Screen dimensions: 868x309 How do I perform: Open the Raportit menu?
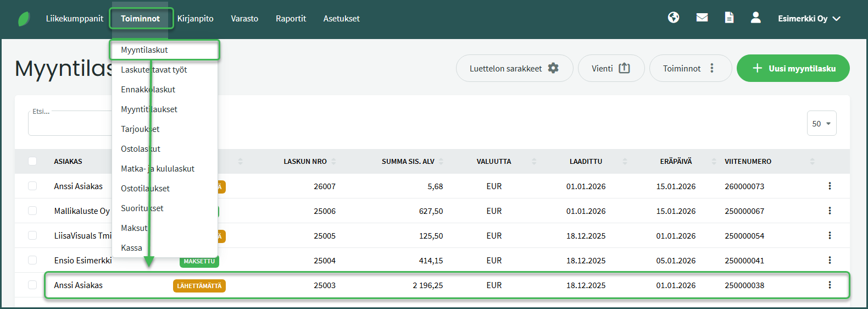[x=291, y=19]
